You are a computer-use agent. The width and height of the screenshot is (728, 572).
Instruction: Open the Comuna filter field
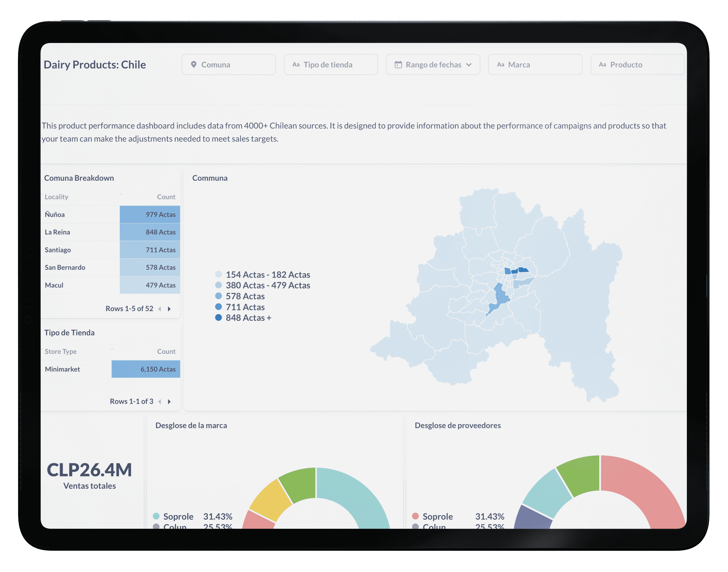(229, 64)
